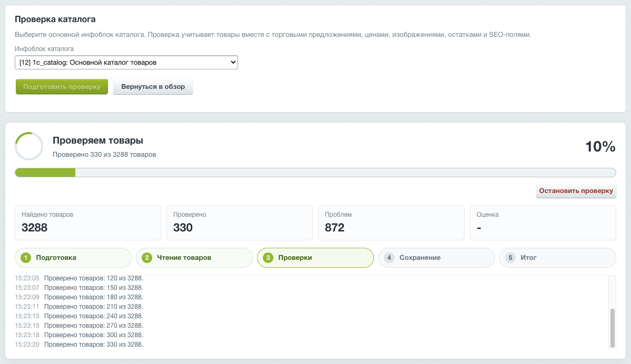Click log line timestamped 15:23:20
Screen dimensions: 631x364
tap(79, 345)
